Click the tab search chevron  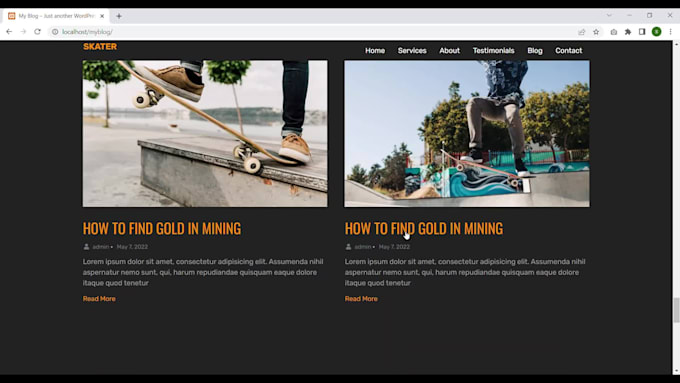tap(609, 15)
